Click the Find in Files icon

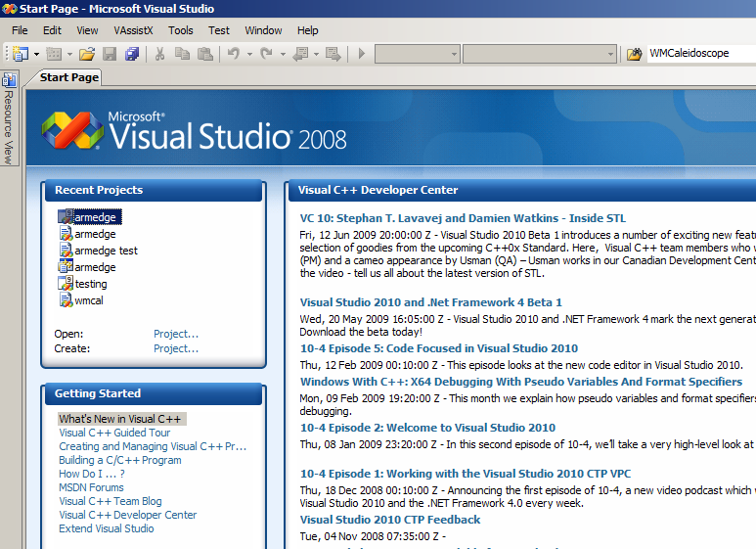click(x=635, y=54)
